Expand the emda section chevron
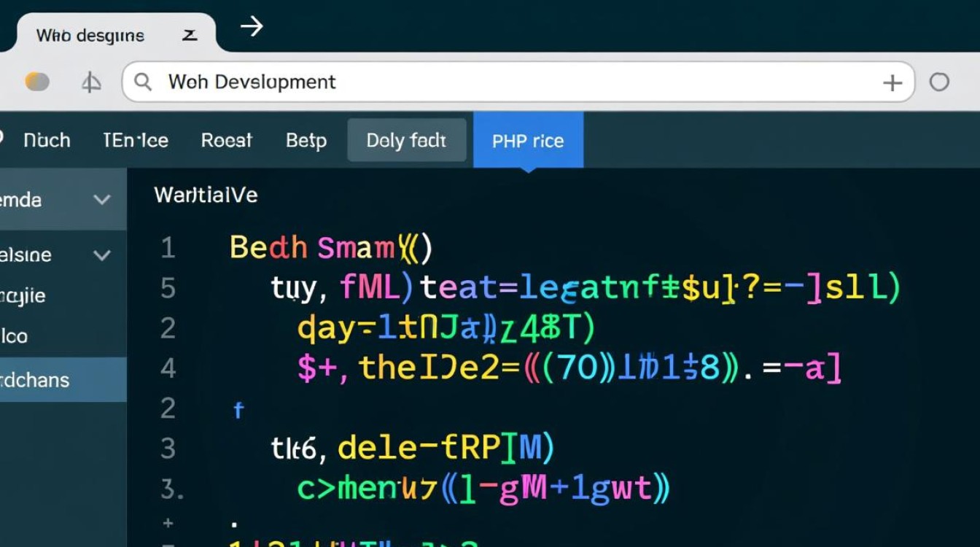The image size is (980, 547). pos(102,200)
